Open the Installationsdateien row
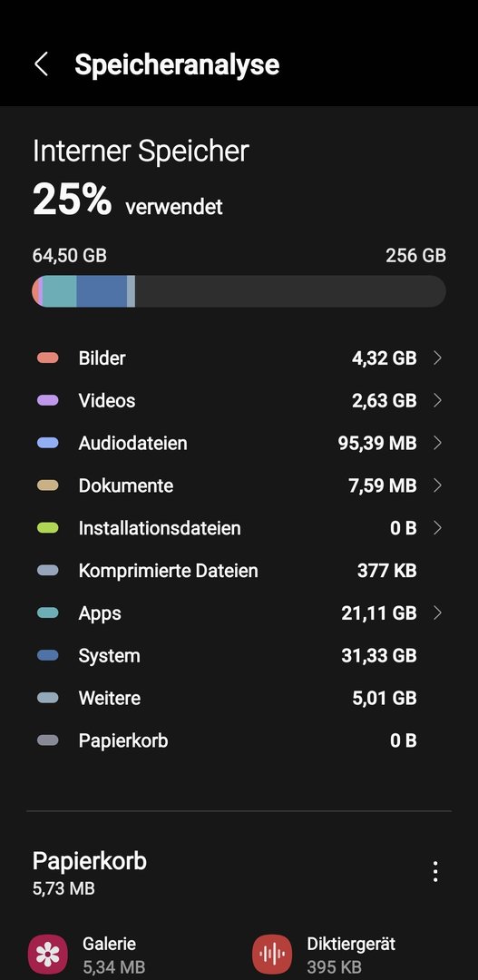 pyautogui.click(x=239, y=528)
